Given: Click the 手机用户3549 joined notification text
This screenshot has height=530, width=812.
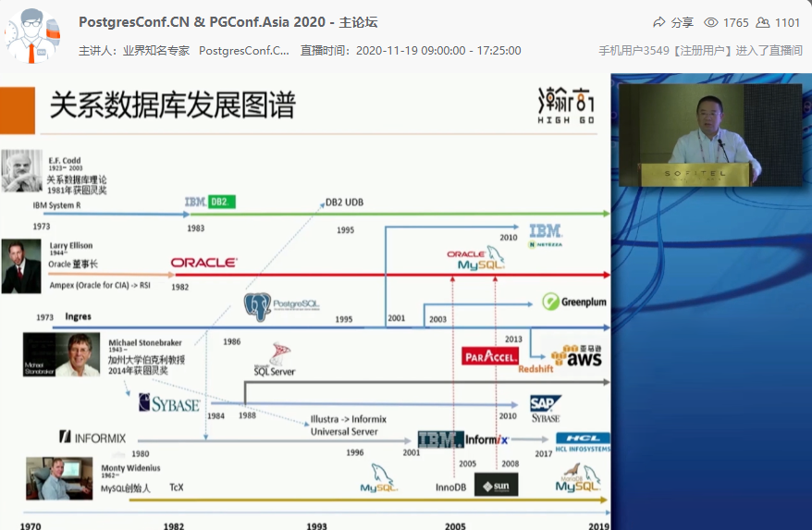Looking at the screenshot, I should [x=701, y=51].
